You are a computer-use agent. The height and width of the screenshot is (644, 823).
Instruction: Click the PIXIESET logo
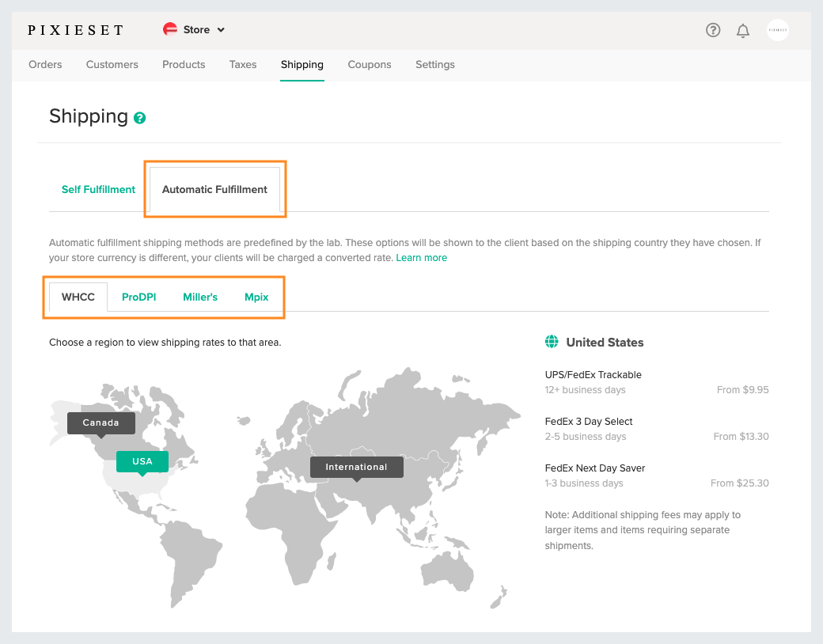pos(76,30)
